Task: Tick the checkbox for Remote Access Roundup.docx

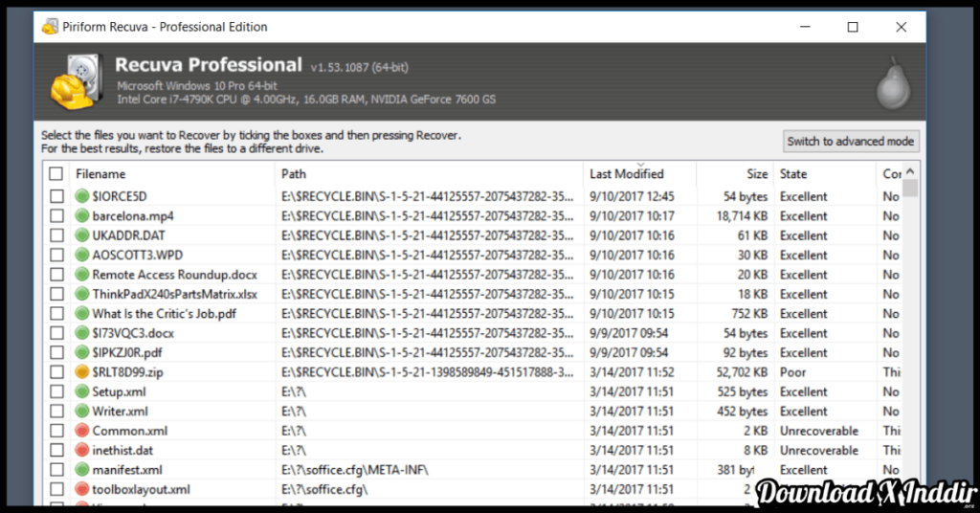Action: click(56, 275)
